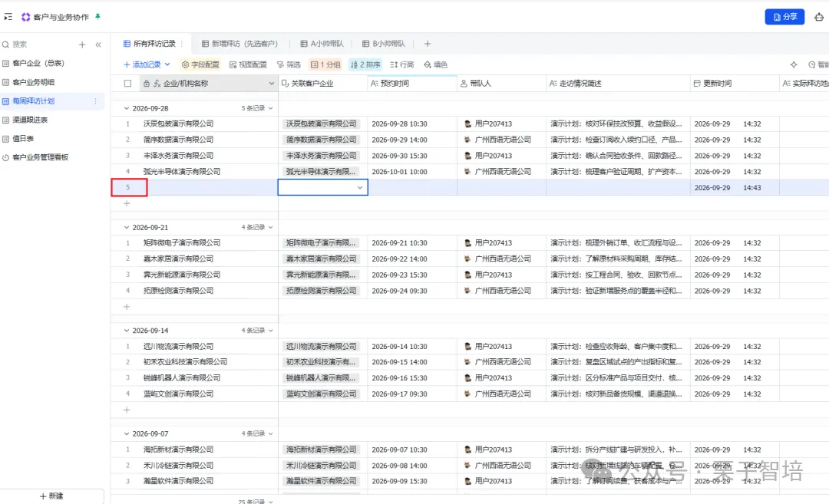
Task: Open the more options dots for 每周拜访计划
Action: point(95,101)
